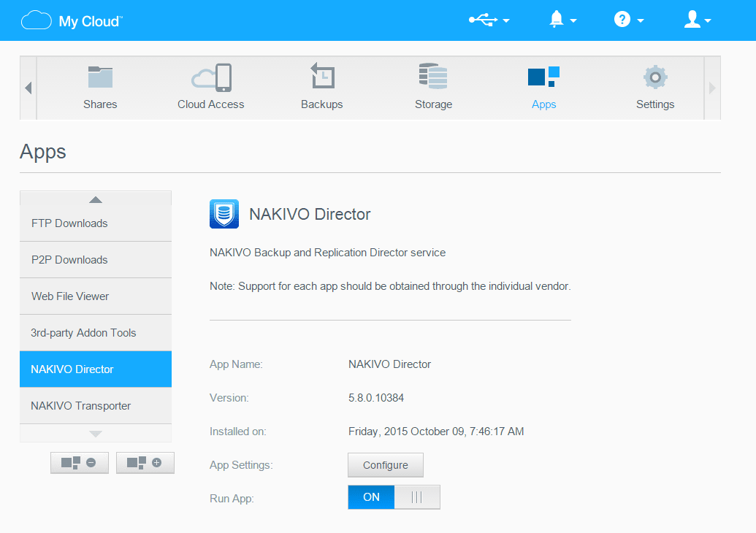Viewport: 756px width, 533px height.
Task: Go to the Shares tab label
Action: (x=100, y=104)
